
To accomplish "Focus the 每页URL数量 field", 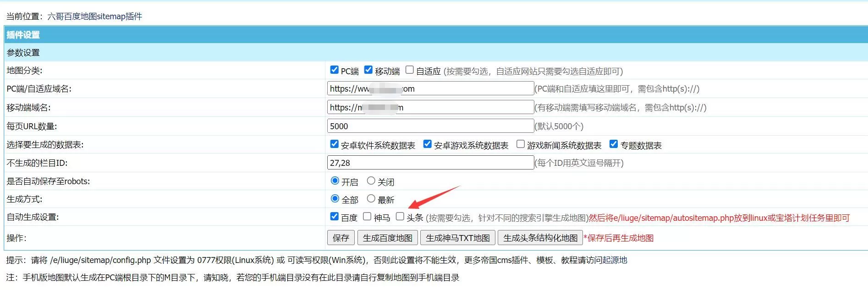I will (x=430, y=126).
